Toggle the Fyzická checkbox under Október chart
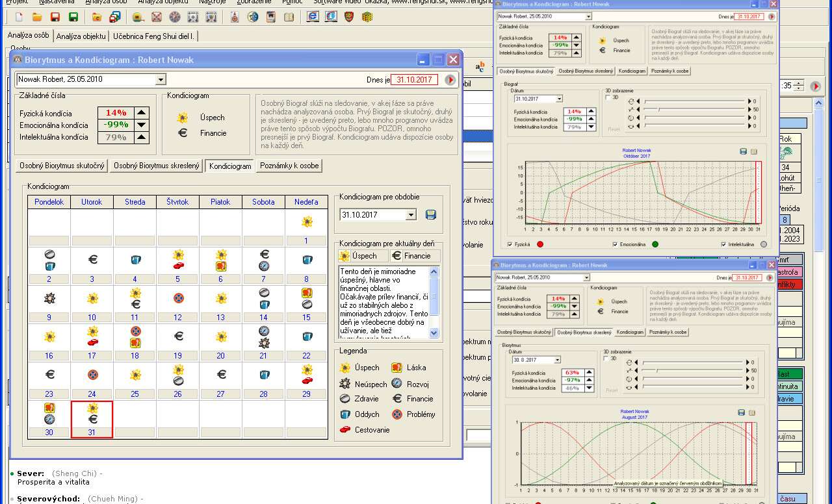 (x=510, y=245)
